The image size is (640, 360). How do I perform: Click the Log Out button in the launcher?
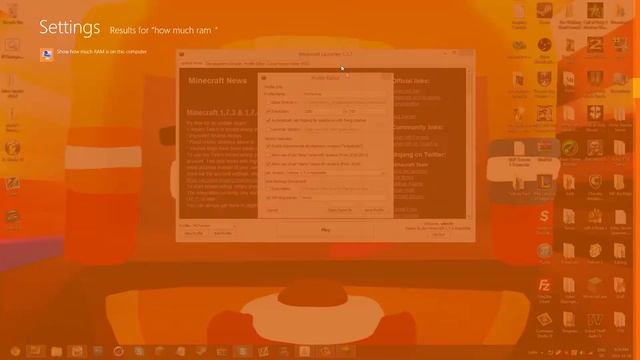(438, 235)
